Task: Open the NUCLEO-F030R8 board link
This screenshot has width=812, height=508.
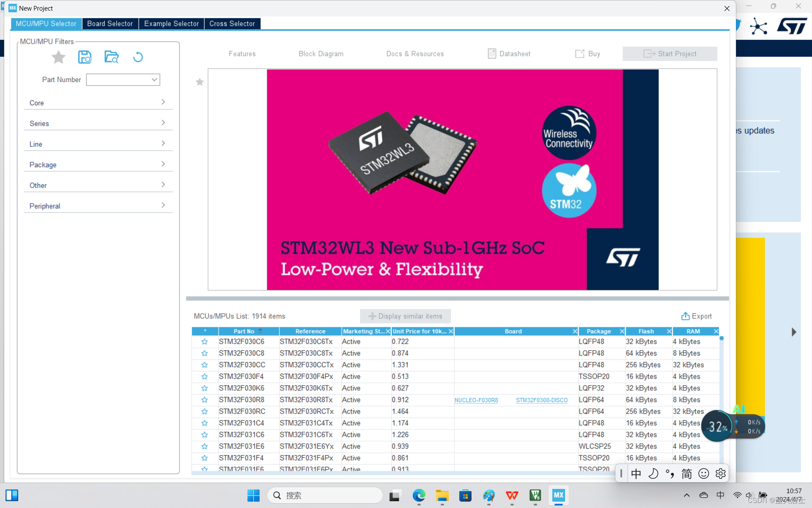Action: pos(476,400)
